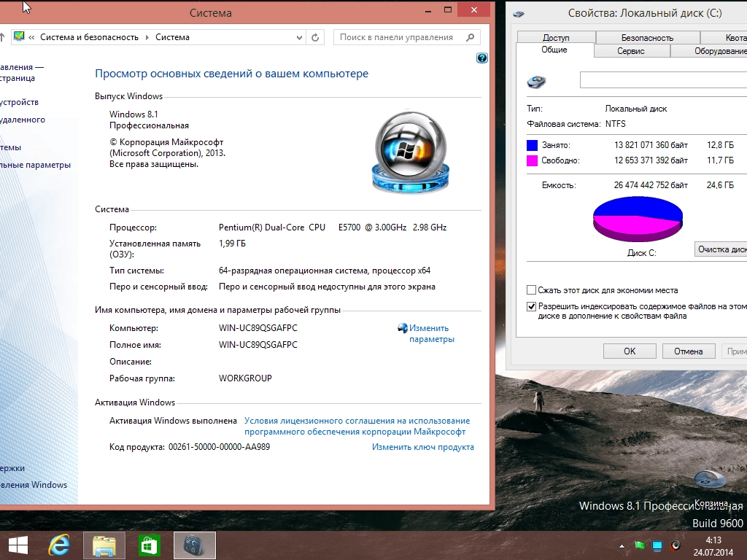Click the Диск C: label under chart
Image resolution: width=747 pixels, height=560 pixels.
pyautogui.click(x=641, y=253)
